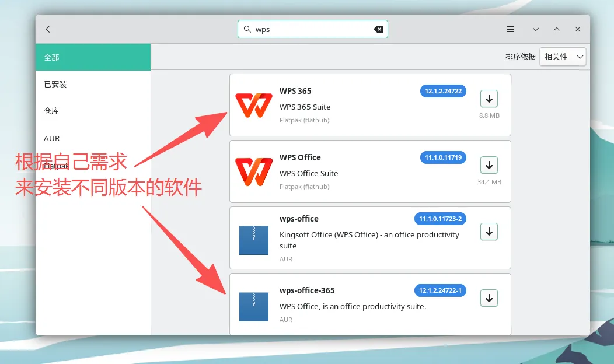
Task: Open the WPS 365 title
Action: click(x=295, y=91)
